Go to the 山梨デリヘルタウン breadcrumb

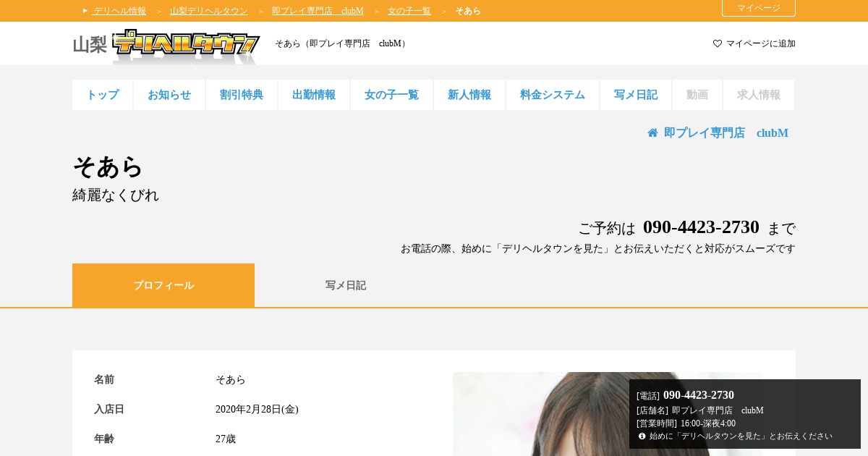click(x=209, y=11)
